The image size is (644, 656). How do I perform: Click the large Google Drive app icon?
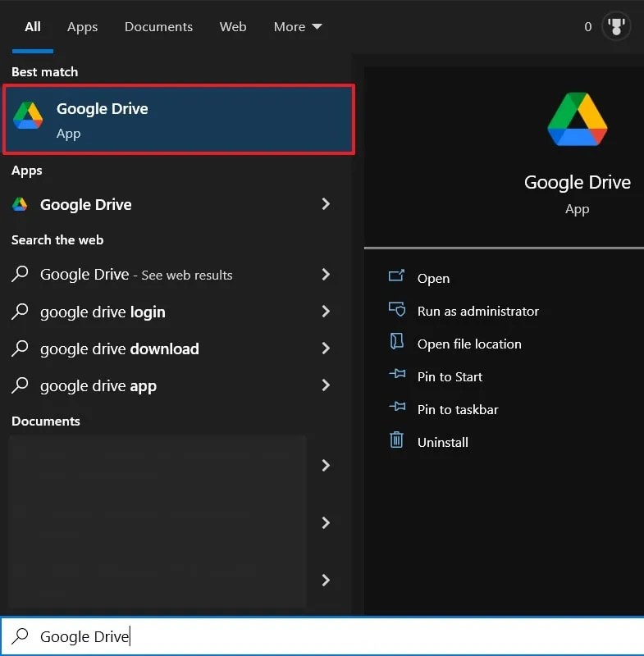tap(577, 118)
